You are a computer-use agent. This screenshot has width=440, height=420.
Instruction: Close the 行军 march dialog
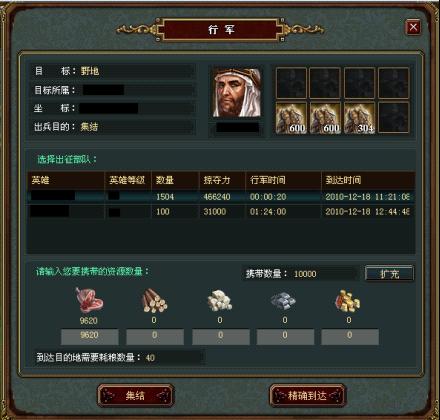(413, 27)
